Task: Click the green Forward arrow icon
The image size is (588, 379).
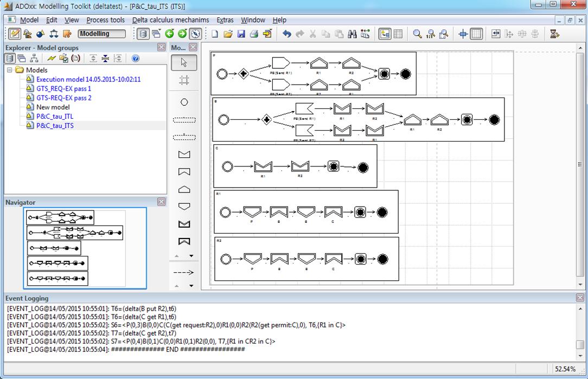Action: point(182,34)
